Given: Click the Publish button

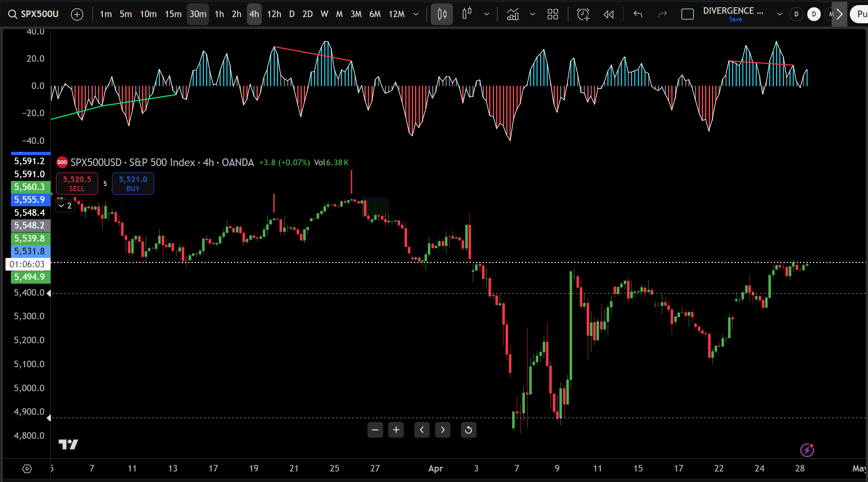Looking at the screenshot, I should [859, 14].
